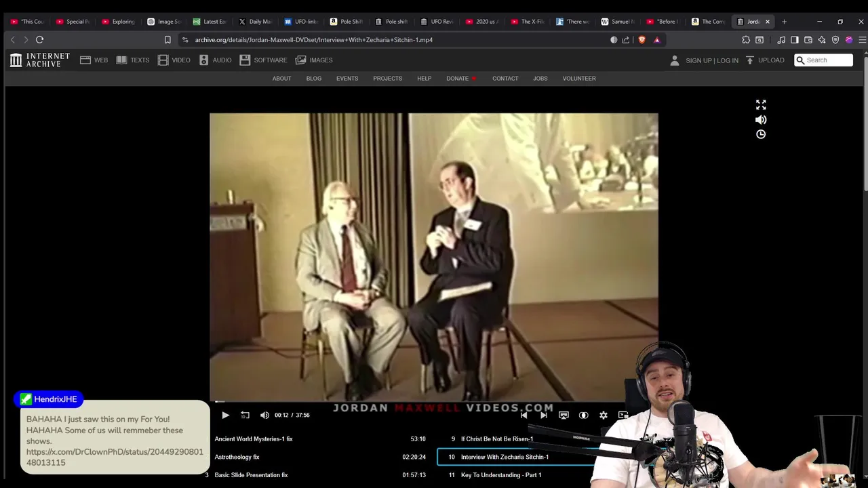Image resolution: width=868 pixels, height=488 pixels.
Task: Open the WEB media section
Action: point(94,60)
